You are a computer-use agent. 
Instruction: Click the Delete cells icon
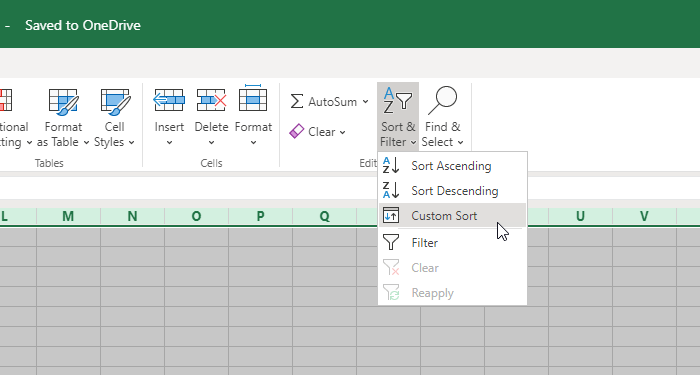211,100
